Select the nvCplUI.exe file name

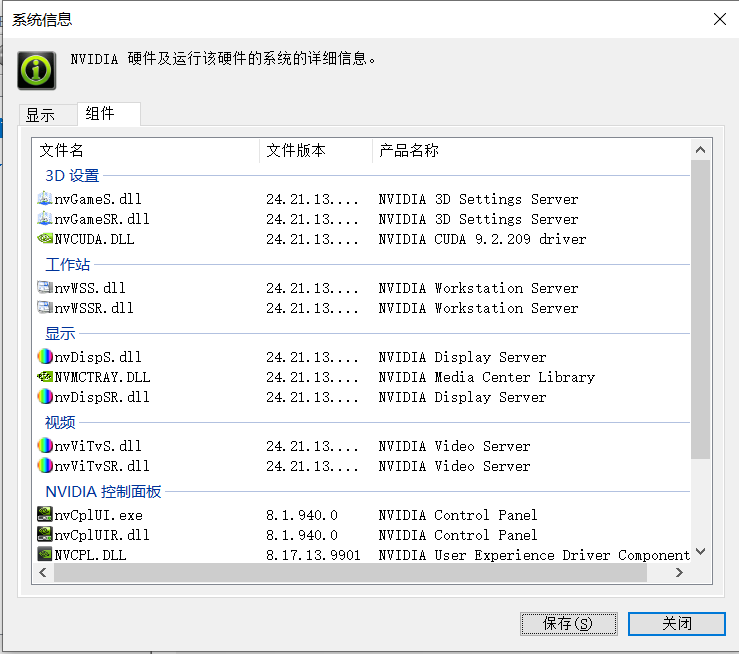[x=99, y=515]
